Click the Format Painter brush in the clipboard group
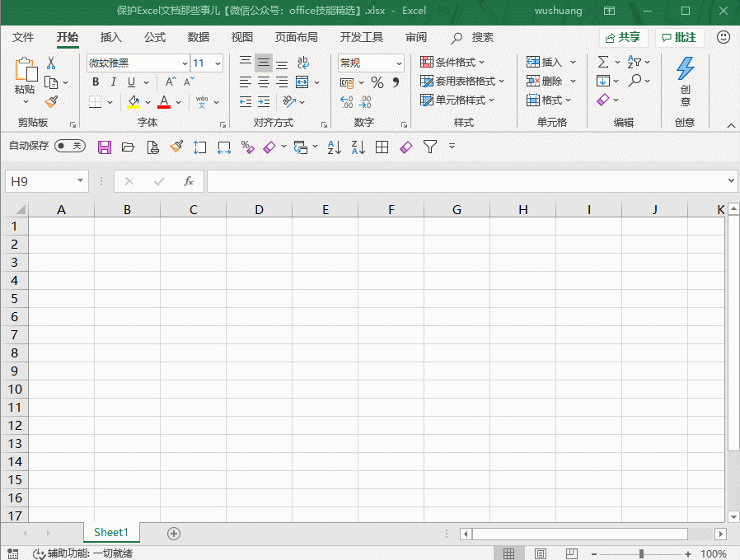Image resolution: width=740 pixels, height=560 pixels. click(x=51, y=101)
